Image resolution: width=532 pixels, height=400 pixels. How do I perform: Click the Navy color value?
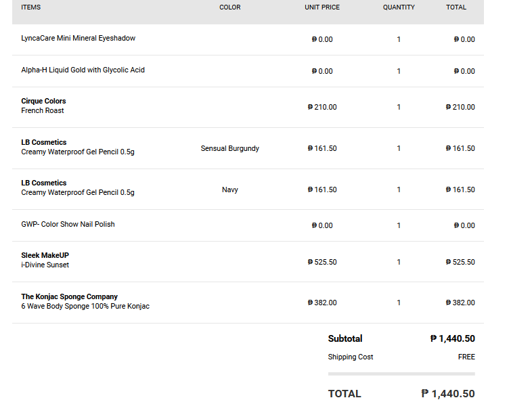coord(229,190)
